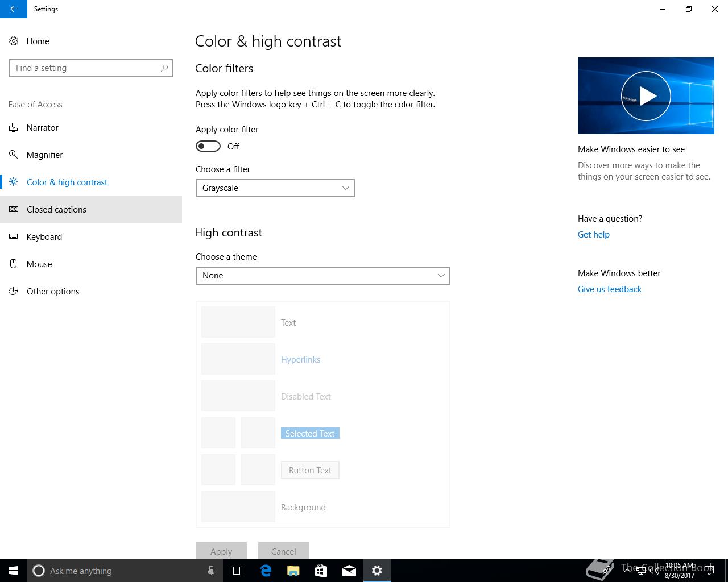Select Closed captions in the sidebar

(x=56, y=210)
